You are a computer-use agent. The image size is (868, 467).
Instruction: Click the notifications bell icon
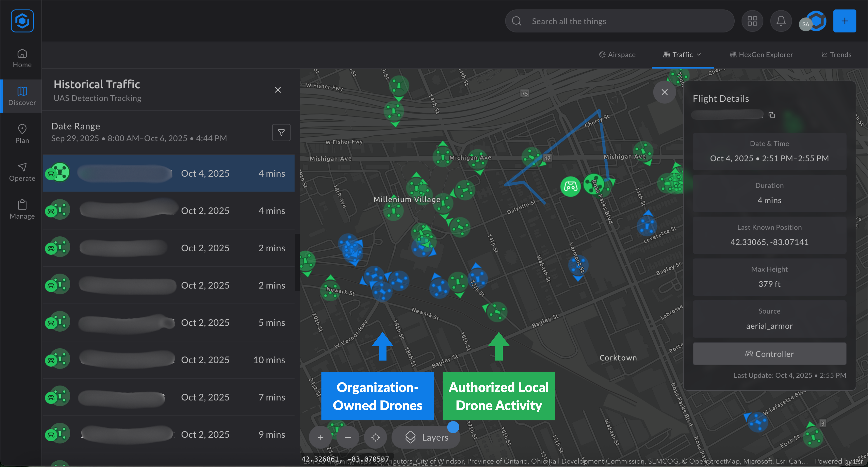[x=781, y=21]
